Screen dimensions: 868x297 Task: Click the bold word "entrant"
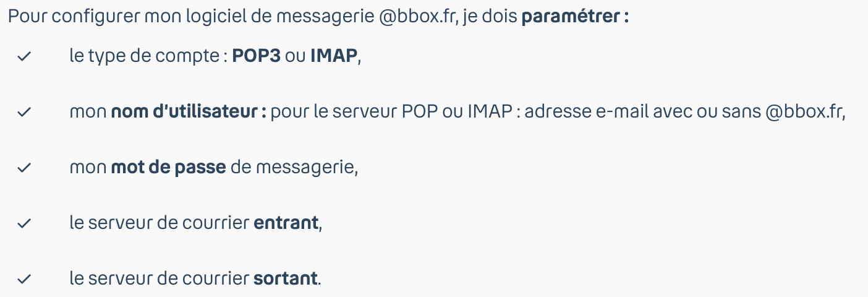pos(286,223)
